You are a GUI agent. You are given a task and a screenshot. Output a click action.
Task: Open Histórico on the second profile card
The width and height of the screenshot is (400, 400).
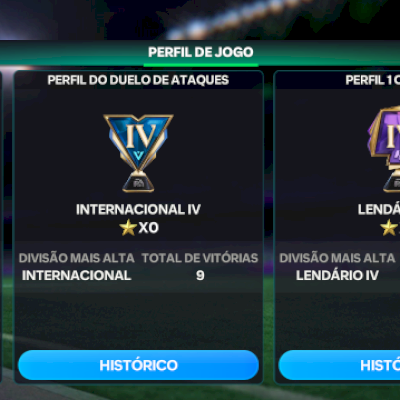tap(339, 365)
